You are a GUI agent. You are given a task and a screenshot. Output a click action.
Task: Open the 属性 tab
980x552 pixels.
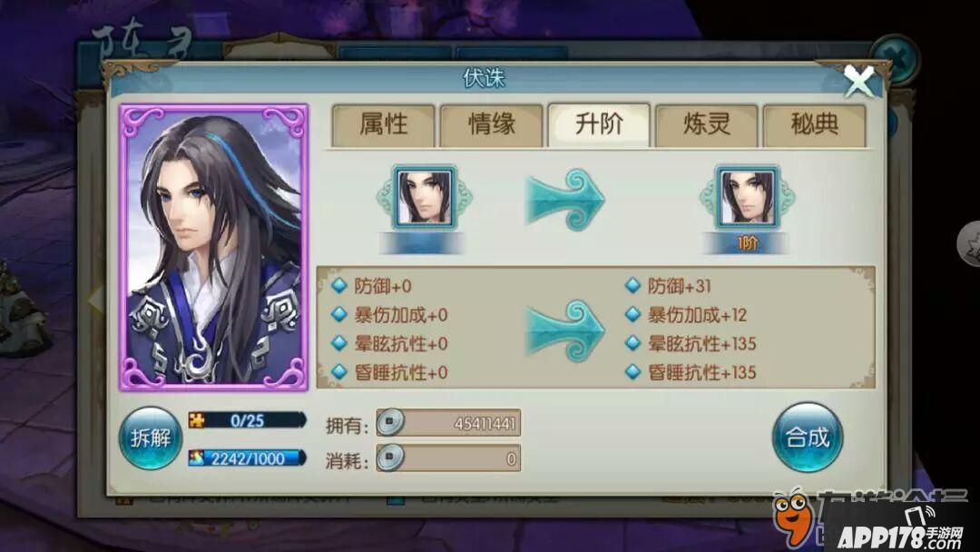point(383,125)
